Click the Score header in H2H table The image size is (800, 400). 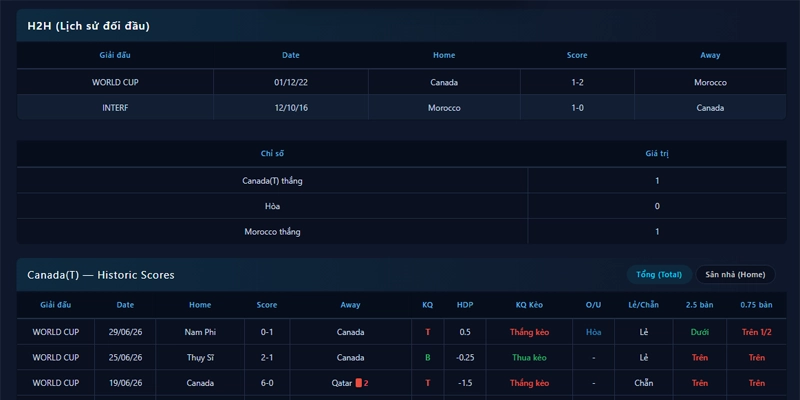pyautogui.click(x=577, y=55)
